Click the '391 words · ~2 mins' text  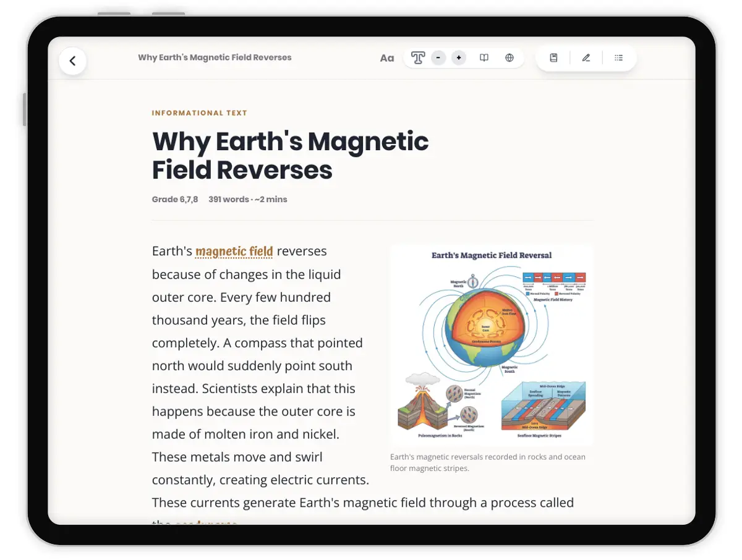[x=248, y=200]
